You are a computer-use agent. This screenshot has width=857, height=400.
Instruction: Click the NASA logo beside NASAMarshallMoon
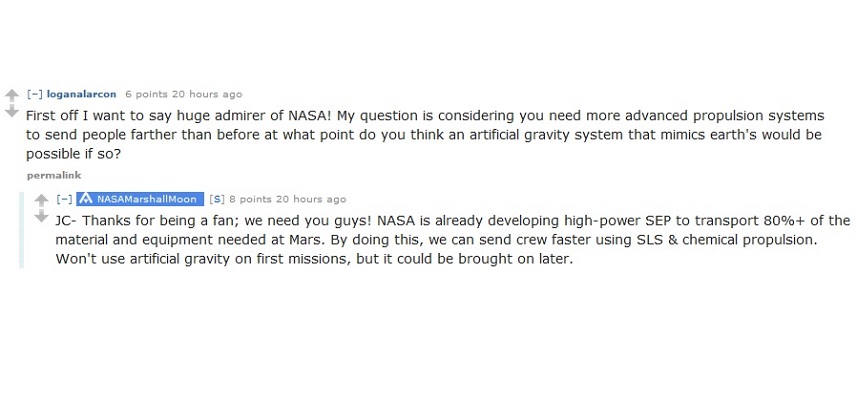86,199
